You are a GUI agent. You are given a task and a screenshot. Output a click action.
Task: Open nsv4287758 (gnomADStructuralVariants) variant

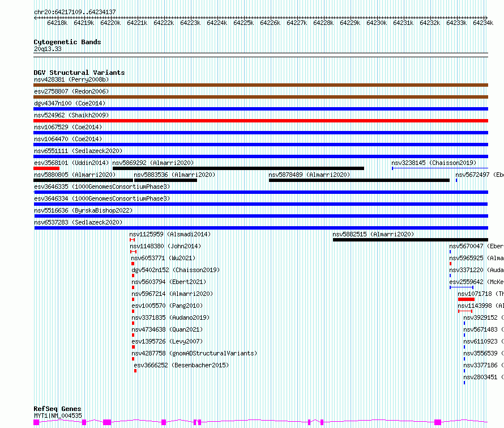click(x=194, y=353)
